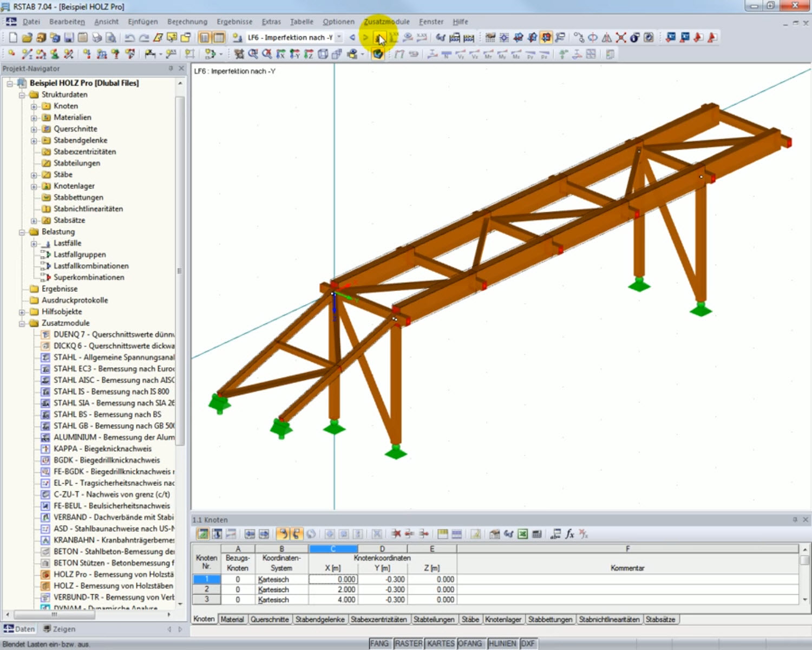Screen dimensions: 812x650
Task: Expand the Materialien tree node
Action: point(34,118)
